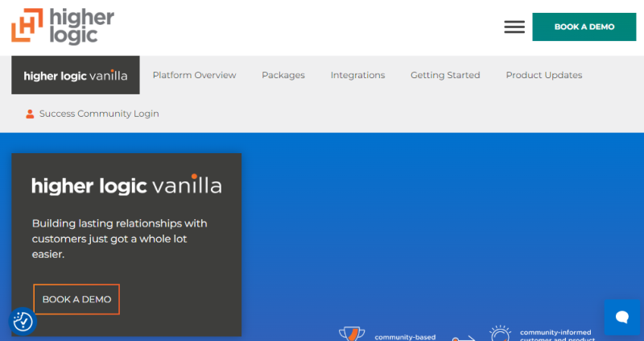Open the live chat widget
644x341 pixels.
pos(621,317)
